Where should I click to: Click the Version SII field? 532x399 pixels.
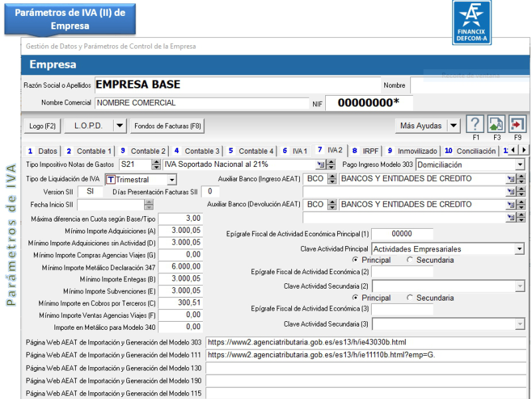point(90,192)
